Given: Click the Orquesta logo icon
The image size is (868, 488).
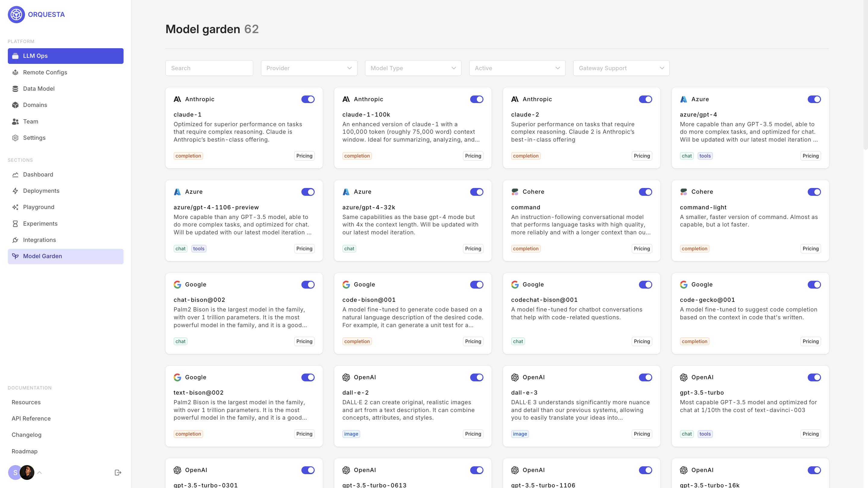Looking at the screenshot, I should click(x=16, y=14).
